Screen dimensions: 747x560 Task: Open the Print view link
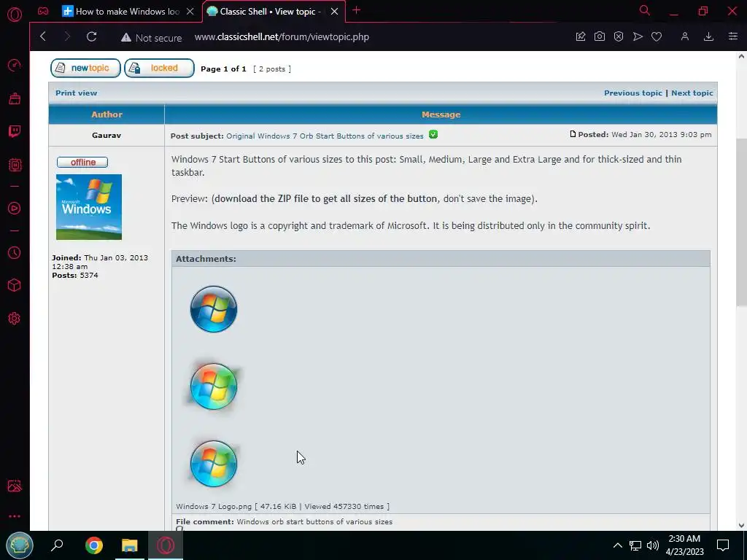coord(76,93)
